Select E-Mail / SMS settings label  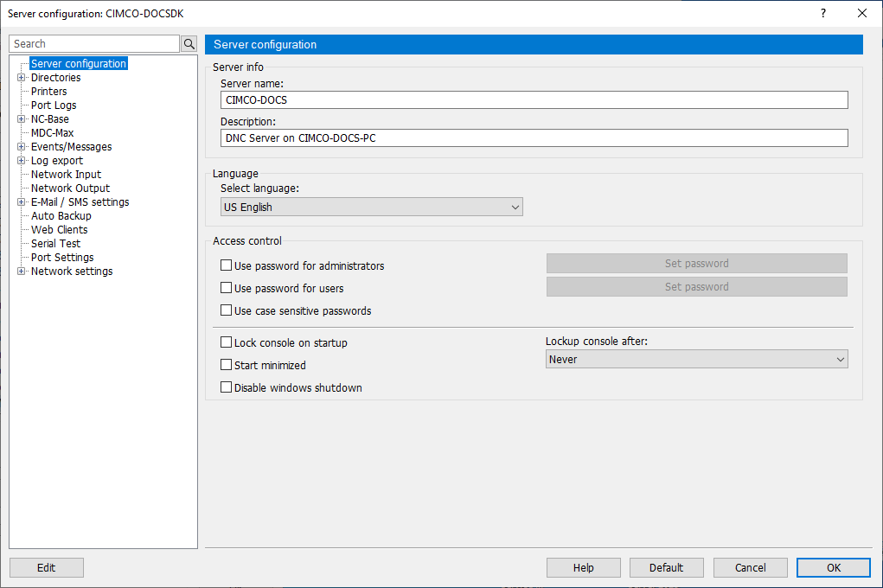[x=80, y=201]
